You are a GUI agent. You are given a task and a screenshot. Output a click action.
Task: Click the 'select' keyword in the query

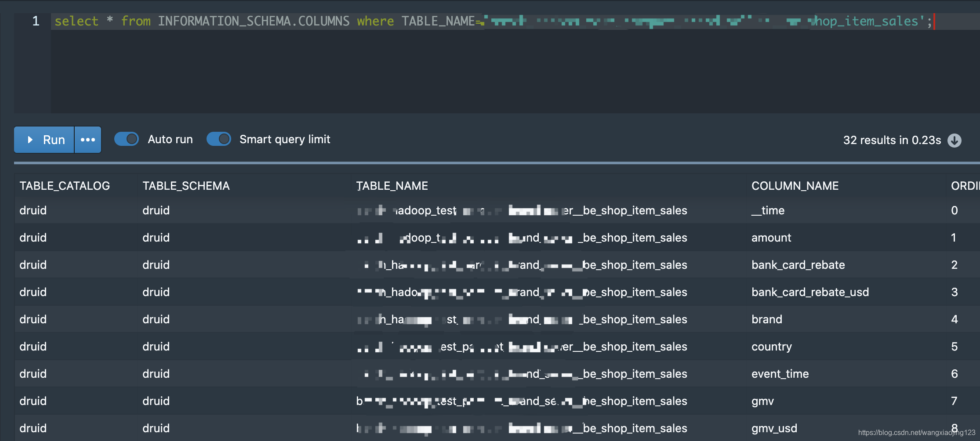pos(76,21)
